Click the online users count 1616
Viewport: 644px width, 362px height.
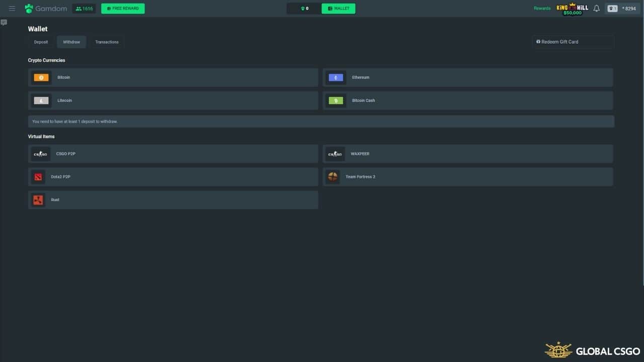tap(84, 9)
